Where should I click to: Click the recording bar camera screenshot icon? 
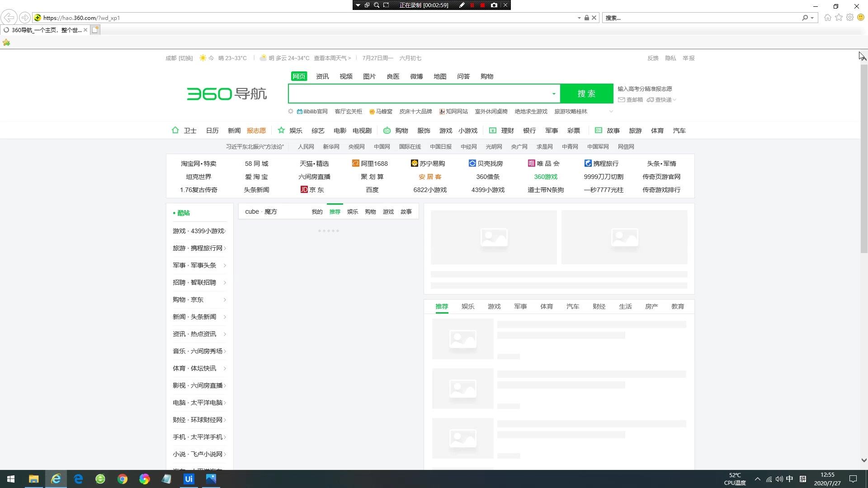click(x=494, y=5)
